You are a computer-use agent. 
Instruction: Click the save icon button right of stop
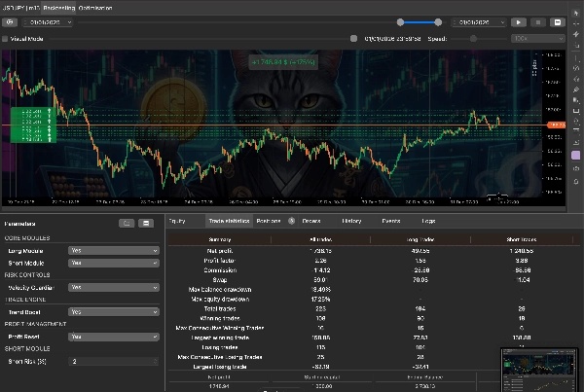(x=558, y=22)
